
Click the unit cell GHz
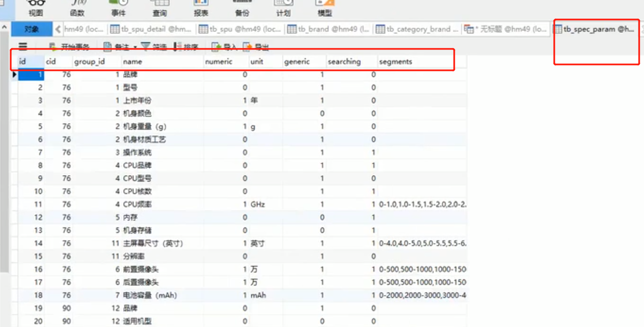(266, 204)
